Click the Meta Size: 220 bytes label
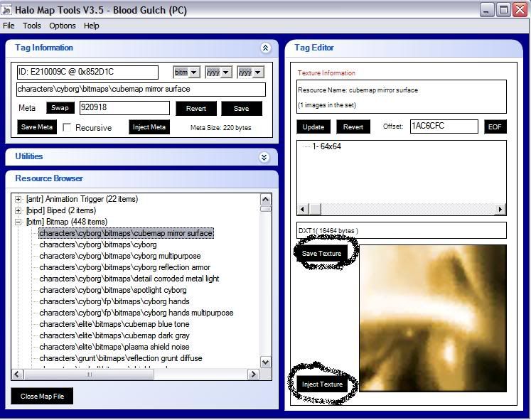The width and height of the screenshot is (531, 420). point(221,128)
